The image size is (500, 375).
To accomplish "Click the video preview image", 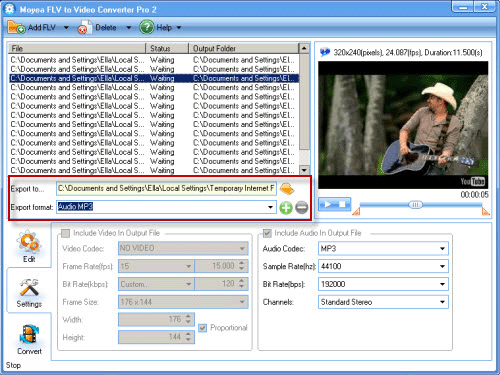I will coord(403,125).
